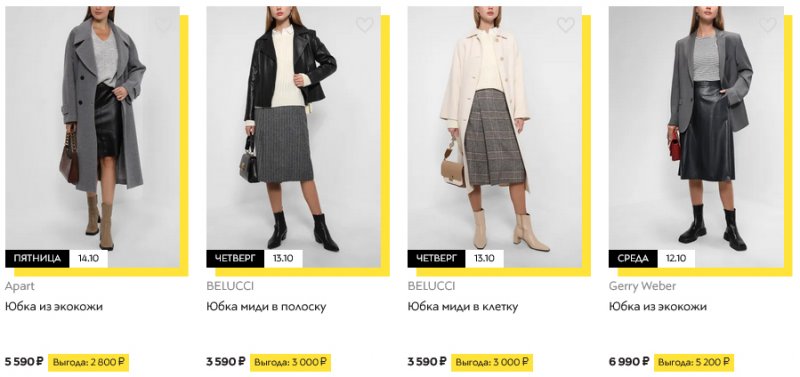Open BELUCCI brand above checkered skirt
800x377 pixels.
pyautogui.click(x=431, y=286)
